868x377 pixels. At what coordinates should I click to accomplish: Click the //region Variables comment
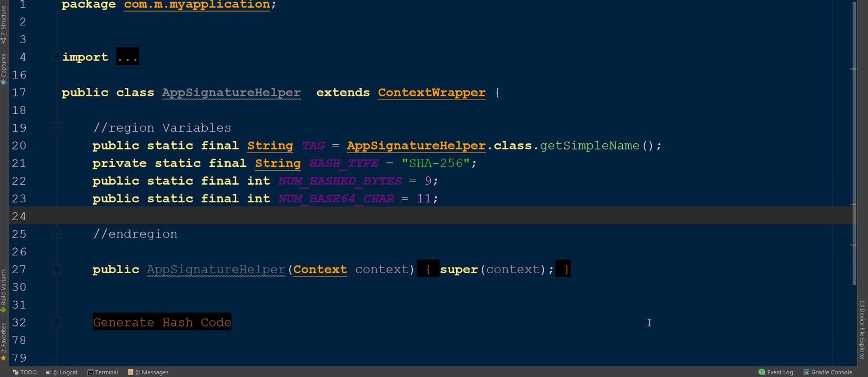(x=162, y=127)
